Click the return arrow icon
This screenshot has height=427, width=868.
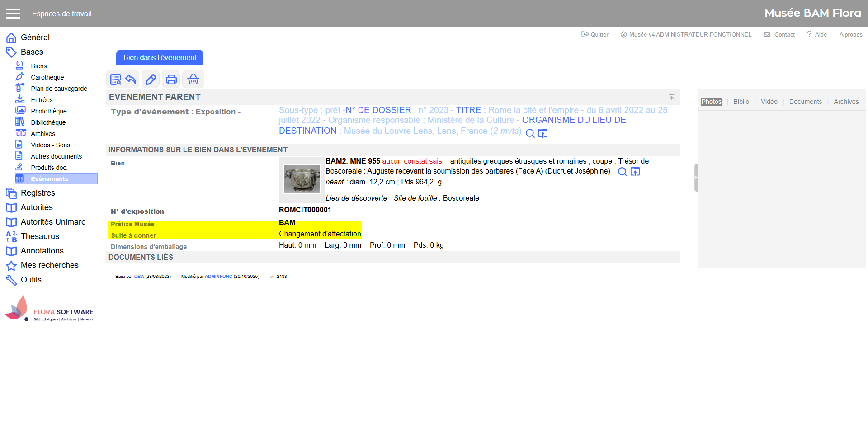[131, 80]
